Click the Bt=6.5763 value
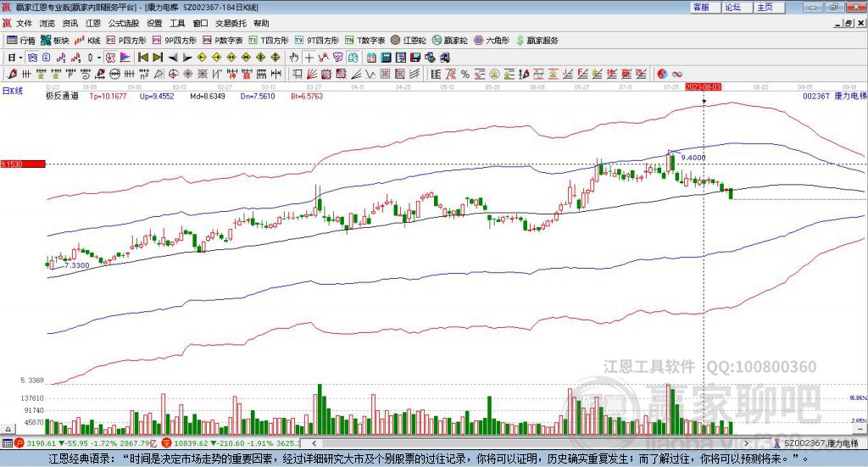The height and width of the screenshot is (467, 868). (x=307, y=96)
